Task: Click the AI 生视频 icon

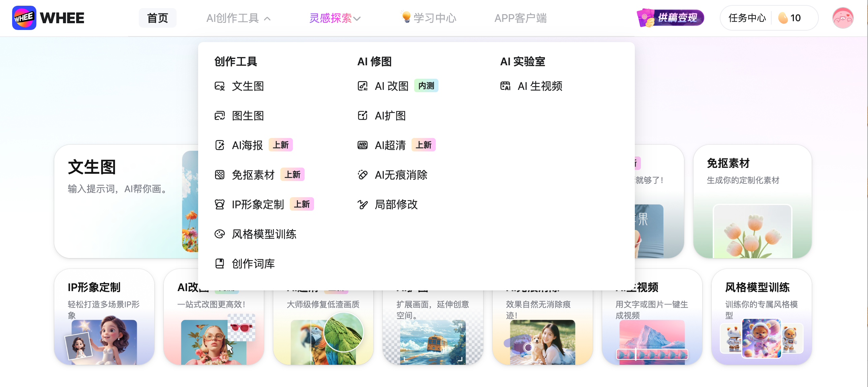Action: point(505,86)
